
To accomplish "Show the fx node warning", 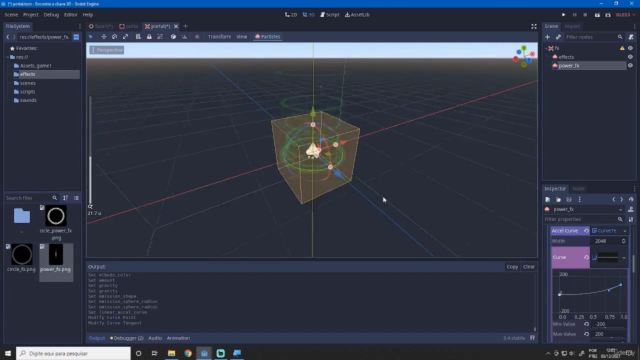I will click(x=622, y=48).
